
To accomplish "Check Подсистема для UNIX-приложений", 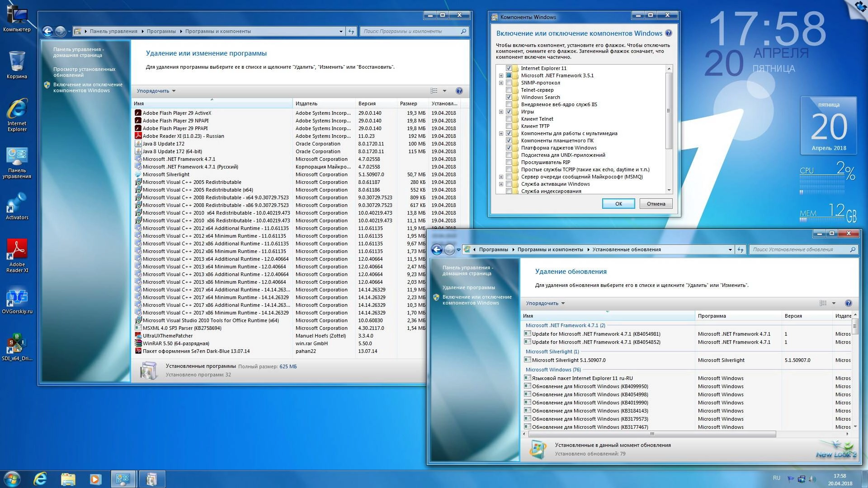I will click(x=509, y=155).
